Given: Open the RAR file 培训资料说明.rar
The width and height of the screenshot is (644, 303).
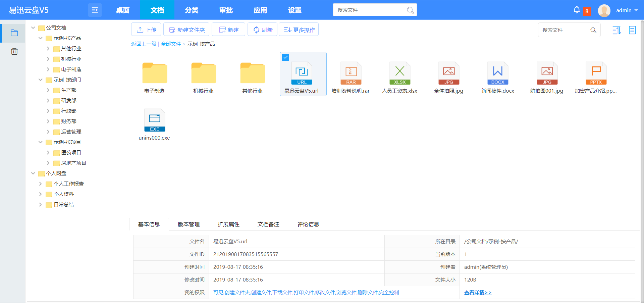Looking at the screenshot, I should pyautogui.click(x=351, y=73).
